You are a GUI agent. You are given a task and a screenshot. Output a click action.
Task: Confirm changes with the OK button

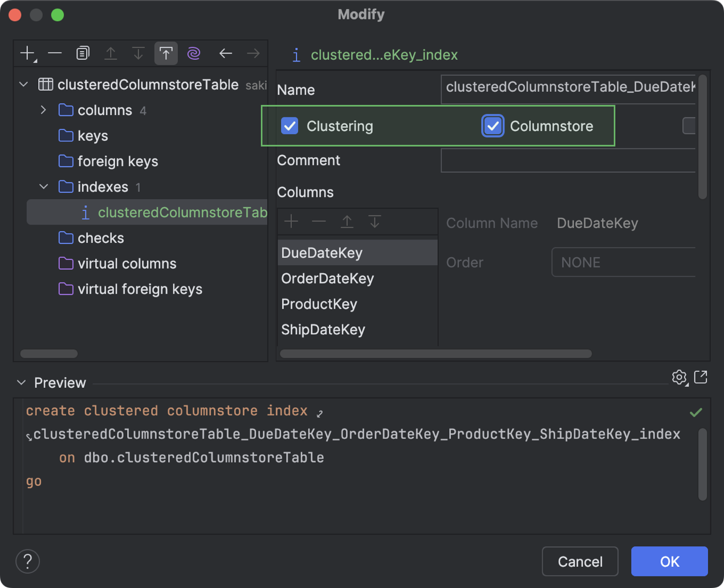pos(669,562)
